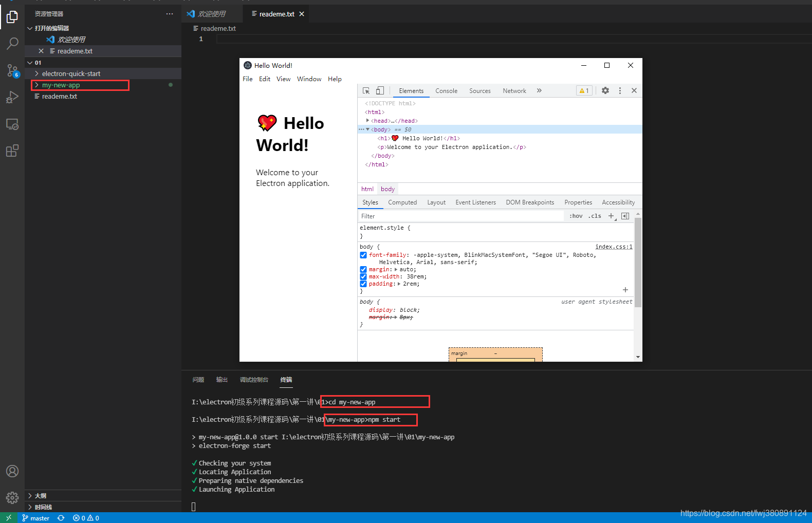The height and width of the screenshot is (523, 812).
Task: Switch to DevTools Network tab
Action: 514,91
